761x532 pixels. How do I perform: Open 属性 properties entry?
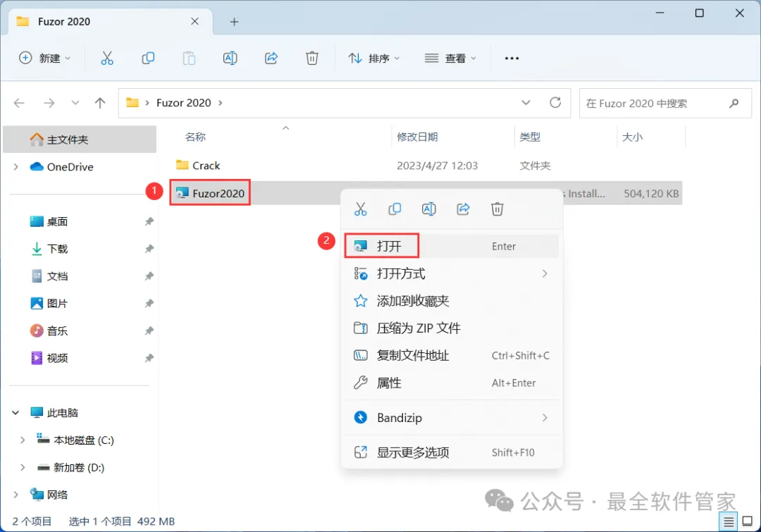[452, 383]
